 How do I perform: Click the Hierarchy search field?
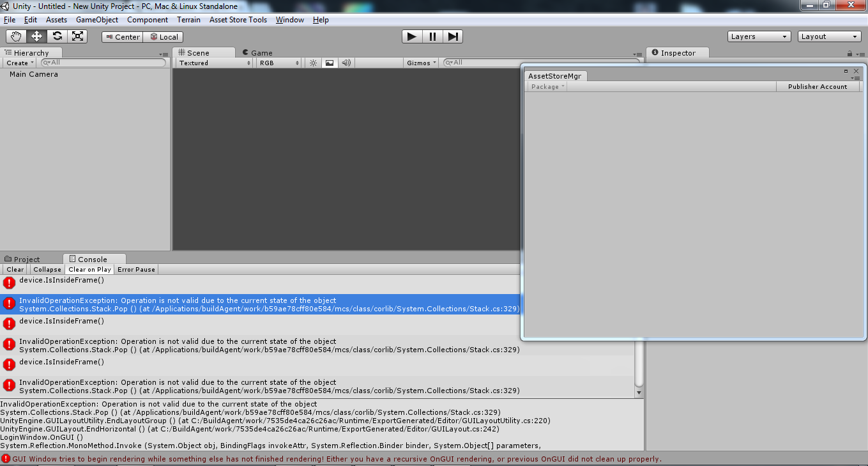click(x=103, y=63)
